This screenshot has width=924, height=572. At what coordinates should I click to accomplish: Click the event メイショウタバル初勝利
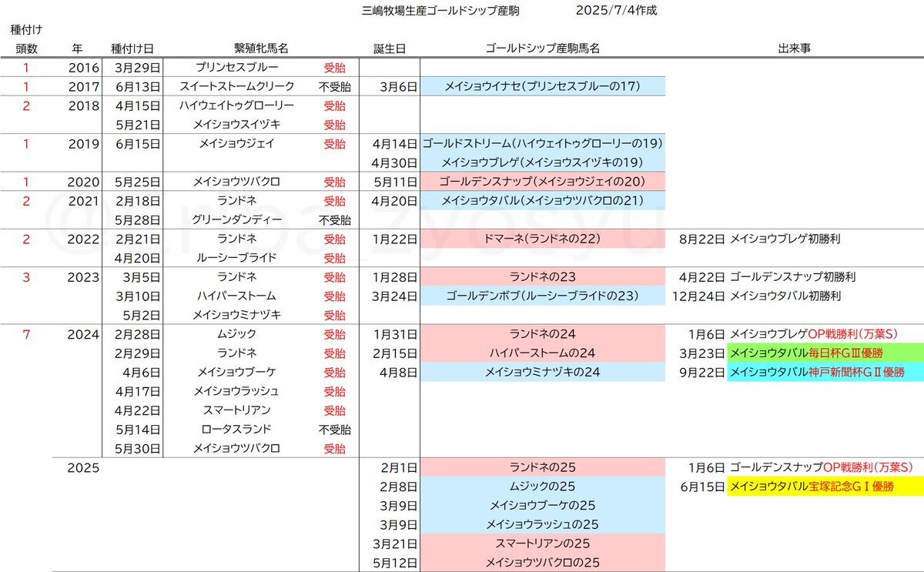pos(785,296)
